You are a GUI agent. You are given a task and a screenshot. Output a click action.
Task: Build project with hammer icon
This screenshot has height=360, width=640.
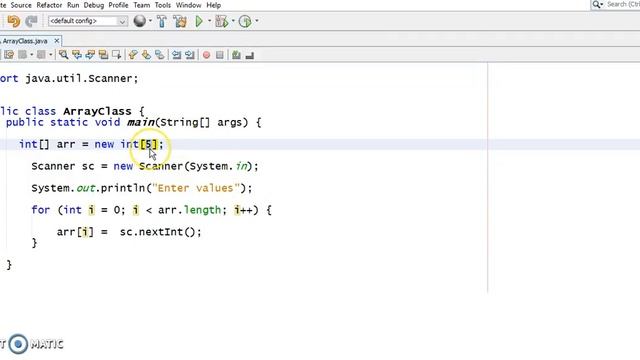coord(162,21)
